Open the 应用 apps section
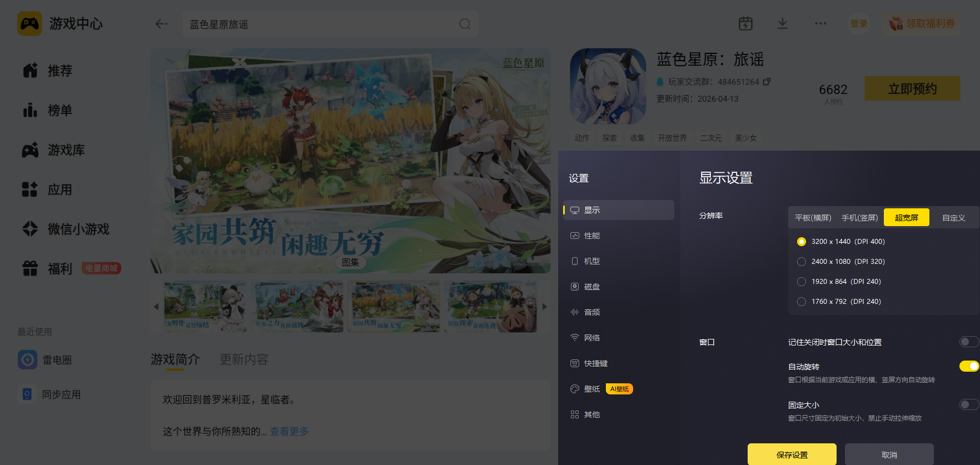Screen dimensions: 980x465 point(48,189)
